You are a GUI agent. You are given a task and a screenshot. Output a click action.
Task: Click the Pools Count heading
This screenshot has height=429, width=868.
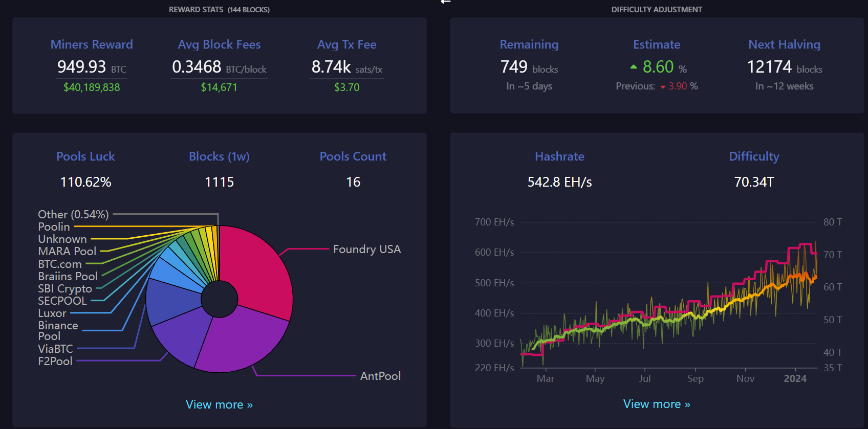tap(353, 156)
